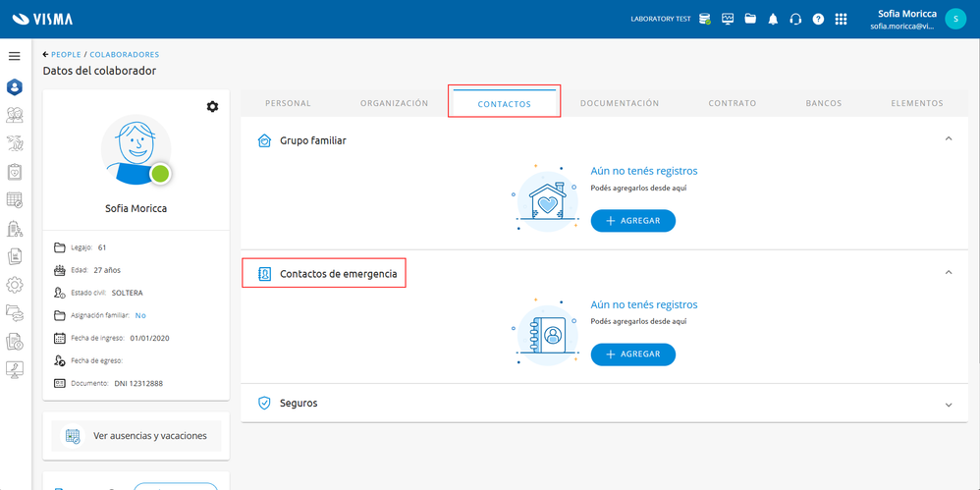Click the LABORATORY TEST label
This screenshot has width=980, height=490.
point(661,19)
